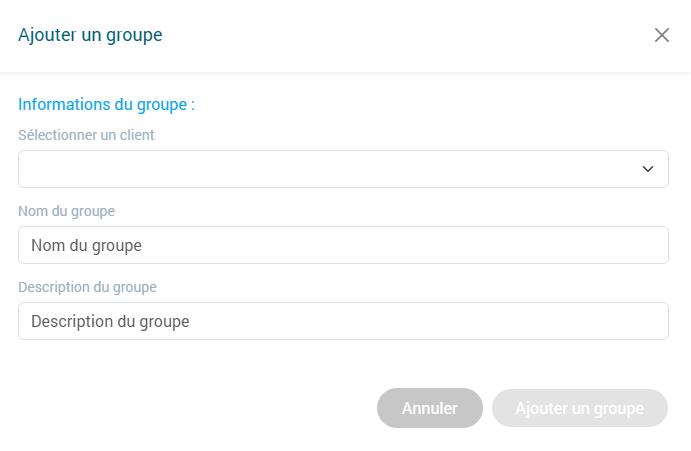Click the Description du groupe field label
This screenshot has height=451, width=691.
click(x=87, y=286)
